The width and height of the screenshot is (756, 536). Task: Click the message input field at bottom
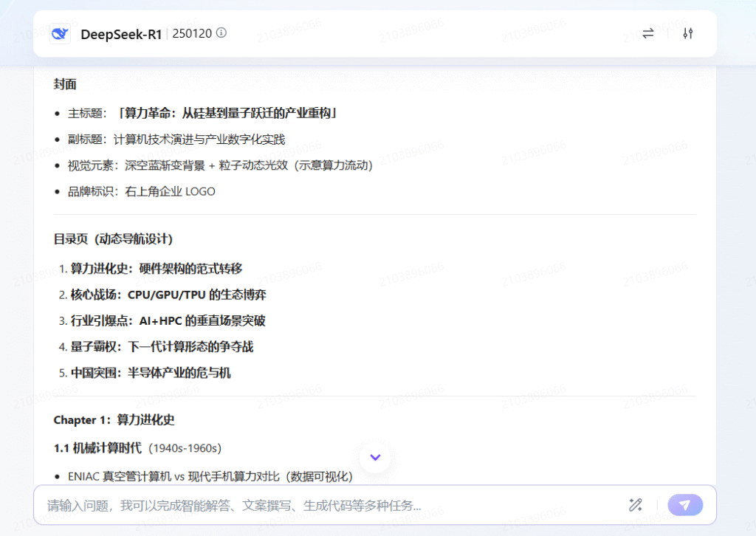tap(295, 504)
